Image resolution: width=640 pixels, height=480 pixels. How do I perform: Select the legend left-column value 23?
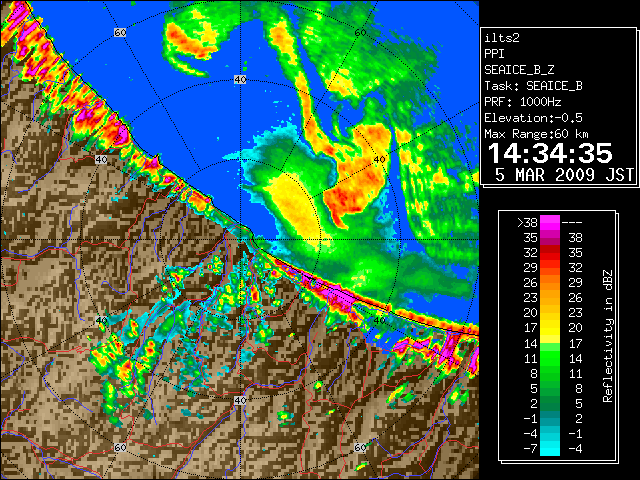pos(530,298)
